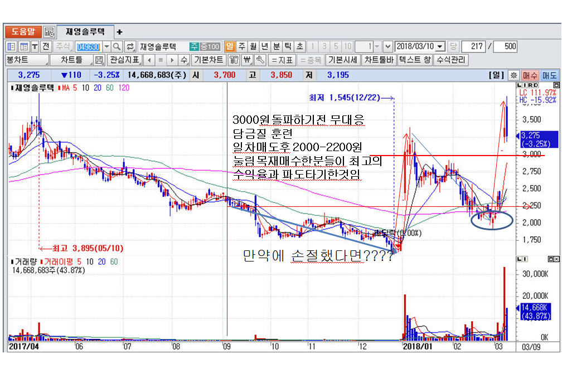Select the 일 daily period toggle
This screenshot has width=572, height=392.
[x=229, y=46]
